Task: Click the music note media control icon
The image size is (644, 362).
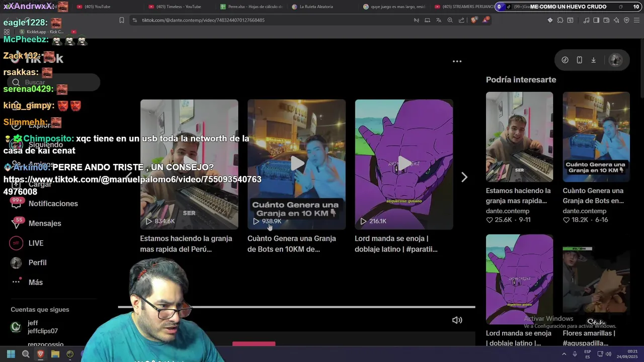Action: [x=586, y=20]
